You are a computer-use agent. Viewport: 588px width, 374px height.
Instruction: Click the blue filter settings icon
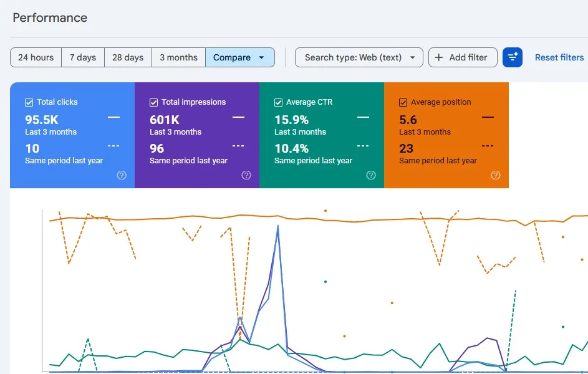(513, 57)
